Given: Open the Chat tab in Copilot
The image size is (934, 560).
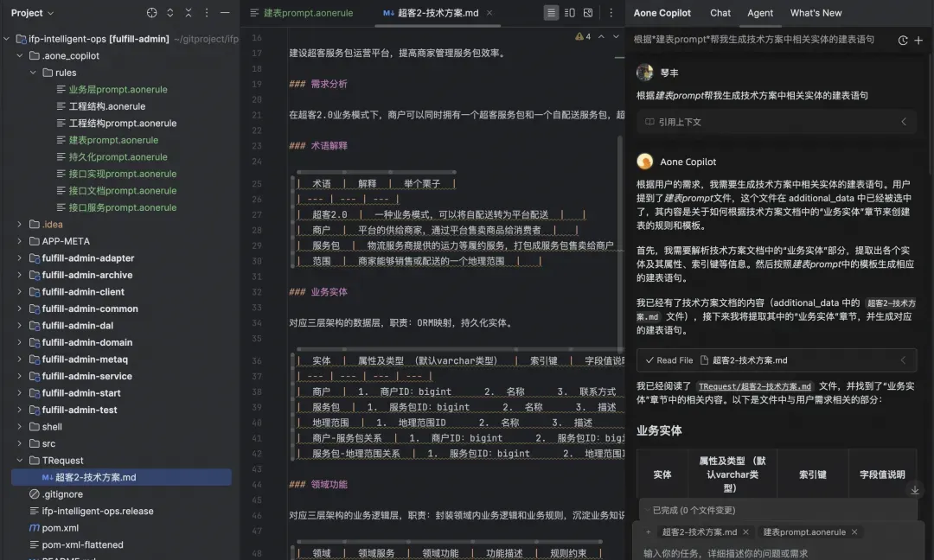Looking at the screenshot, I should (720, 12).
